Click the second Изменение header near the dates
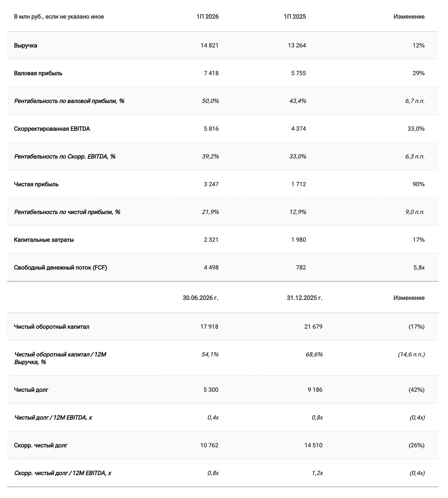 409,298
